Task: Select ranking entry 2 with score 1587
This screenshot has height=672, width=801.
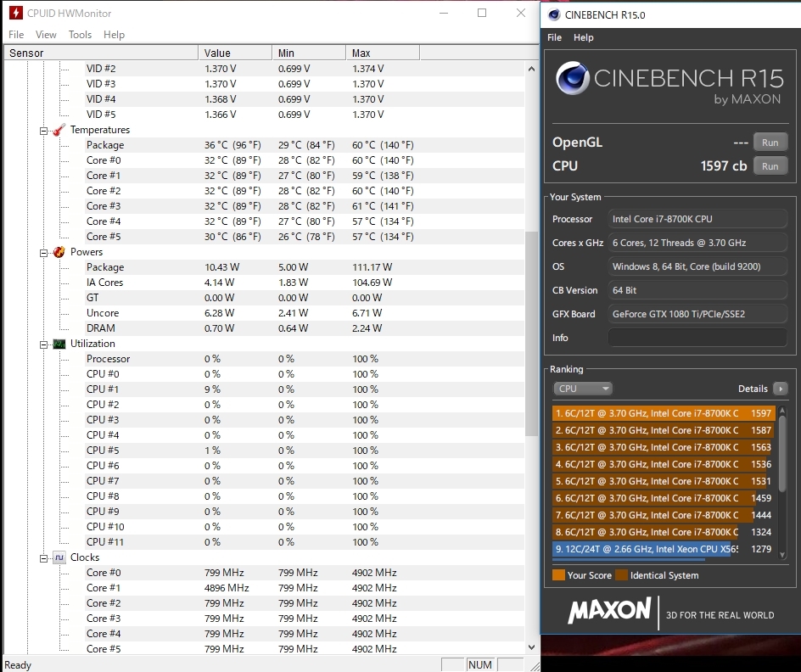Action: click(x=664, y=430)
